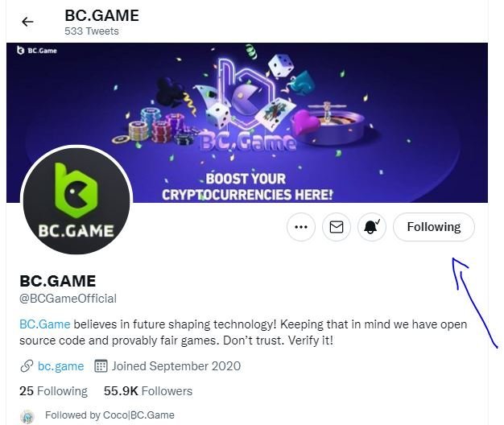This screenshot has height=425, width=504.
Task: Click the @BCGameOfficial handle
Action: (68, 299)
